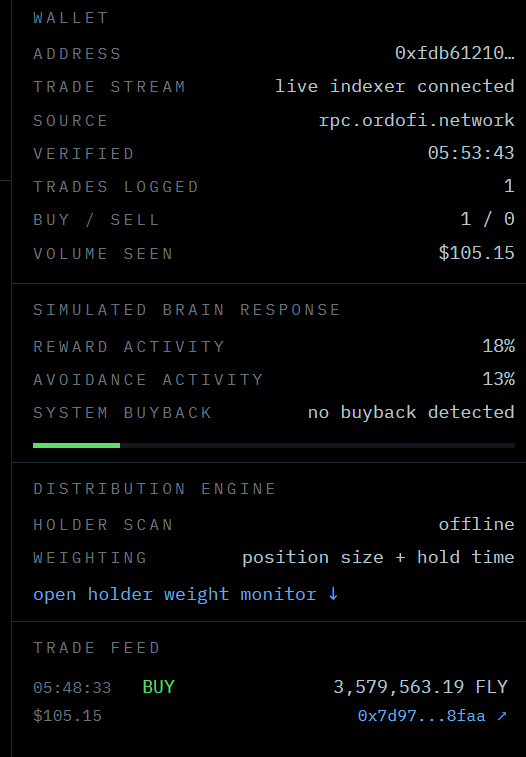This screenshot has width=526, height=757.
Task: Click the Wallet section heading
Action: 70,18
